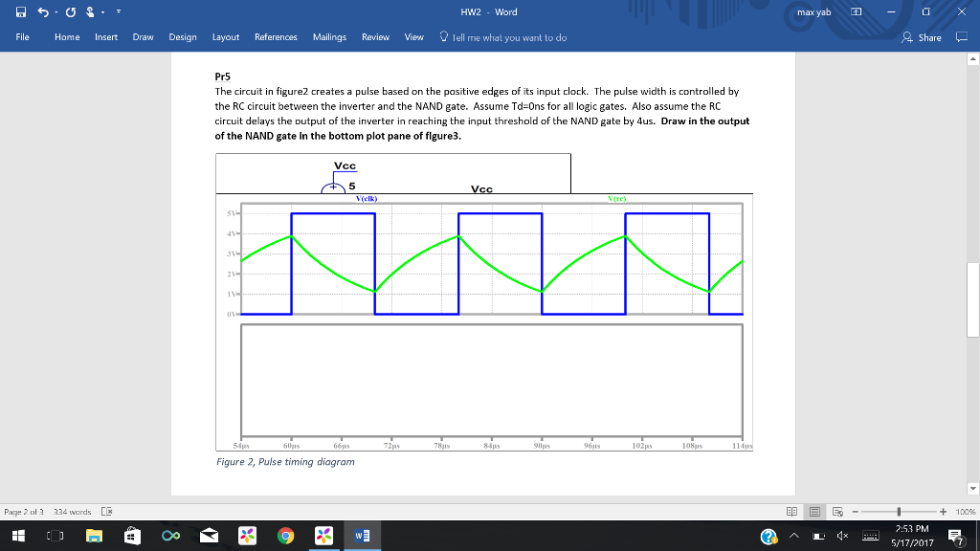Expand the Touch/Mouse Mode dropdown arrow
The image size is (980, 551).
[102, 11]
